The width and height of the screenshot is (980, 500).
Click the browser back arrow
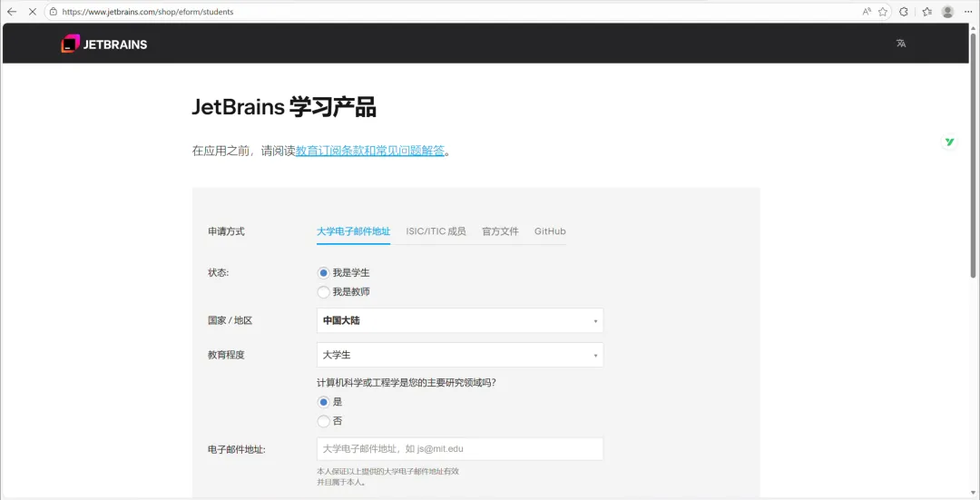11,11
